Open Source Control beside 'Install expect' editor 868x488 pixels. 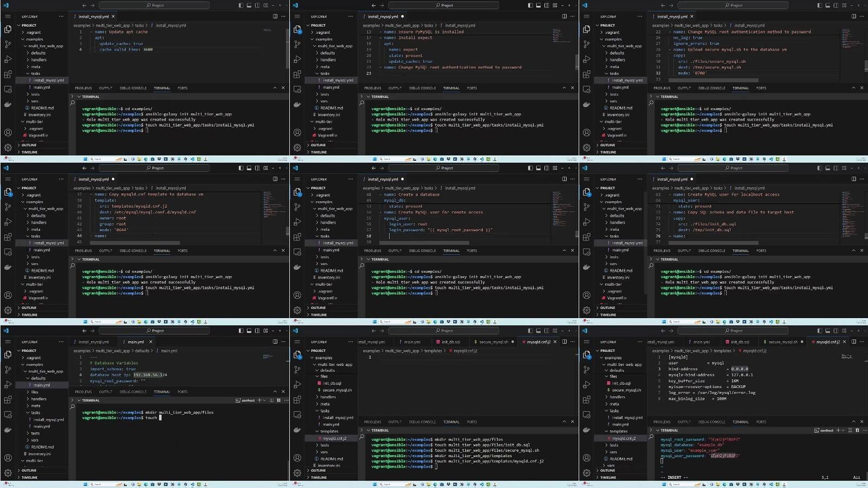point(297,44)
